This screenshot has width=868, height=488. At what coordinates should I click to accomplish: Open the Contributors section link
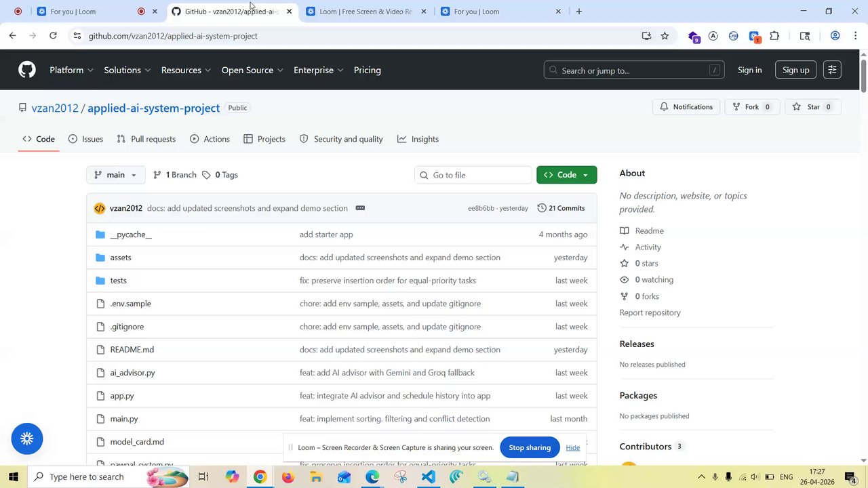[651, 447]
